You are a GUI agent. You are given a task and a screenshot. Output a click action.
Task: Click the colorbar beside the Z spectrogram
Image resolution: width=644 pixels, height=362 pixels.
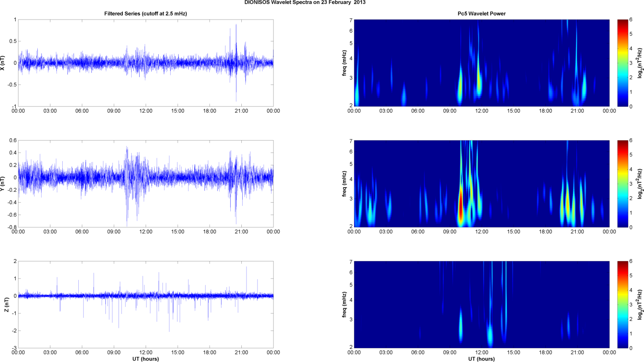point(622,304)
